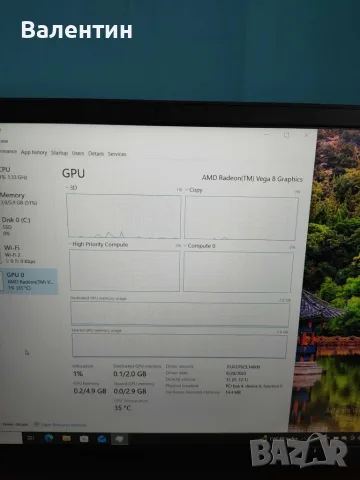The image size is (360, 480).
Task: Click the 3D engine usage graph
Action: pyautogui.click(x=124, y=216)
